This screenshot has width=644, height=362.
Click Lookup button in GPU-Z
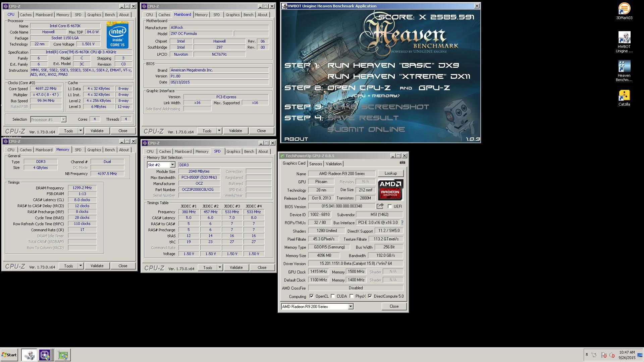[x=391, y=173]
